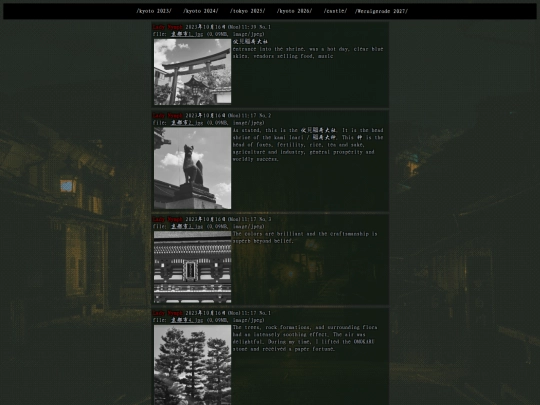Enlarge the fox statue thumbnail
Screen dimensions: 540x405
point(193,168)
